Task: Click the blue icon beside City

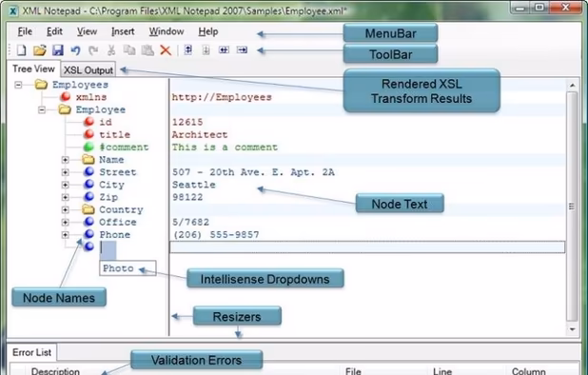Action: tap(88, 184)
